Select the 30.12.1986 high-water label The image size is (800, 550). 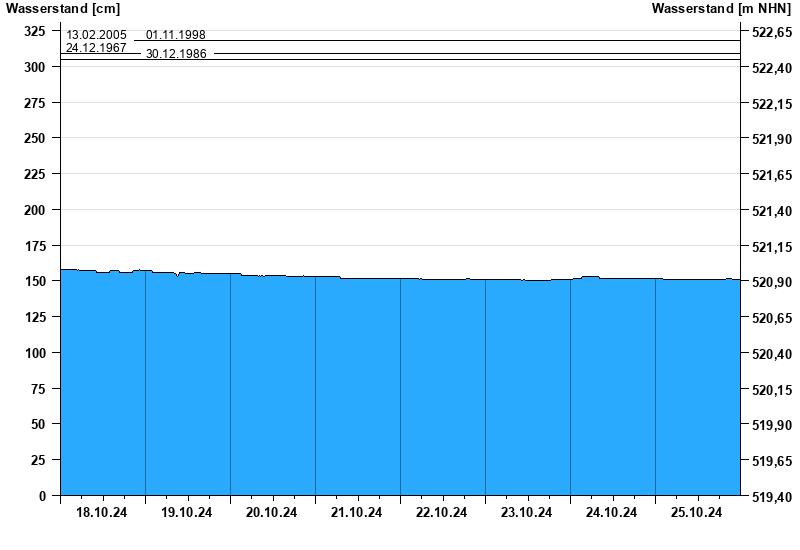coord(176,54)
